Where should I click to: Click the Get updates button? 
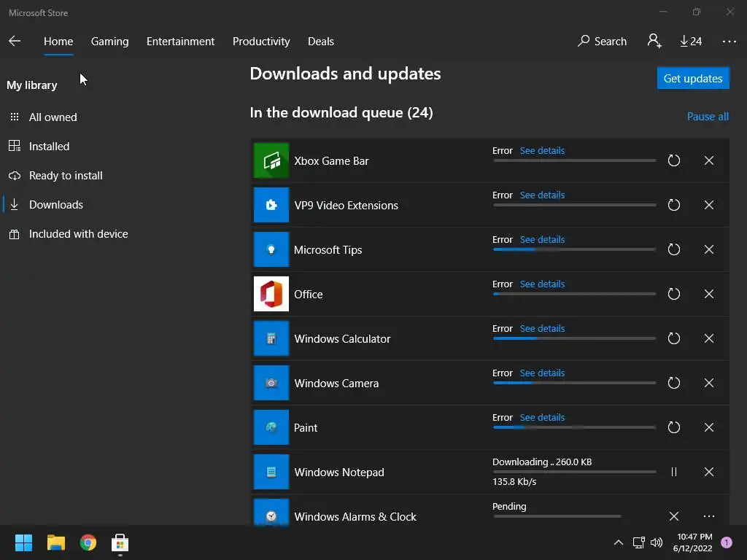click(693, 78)
